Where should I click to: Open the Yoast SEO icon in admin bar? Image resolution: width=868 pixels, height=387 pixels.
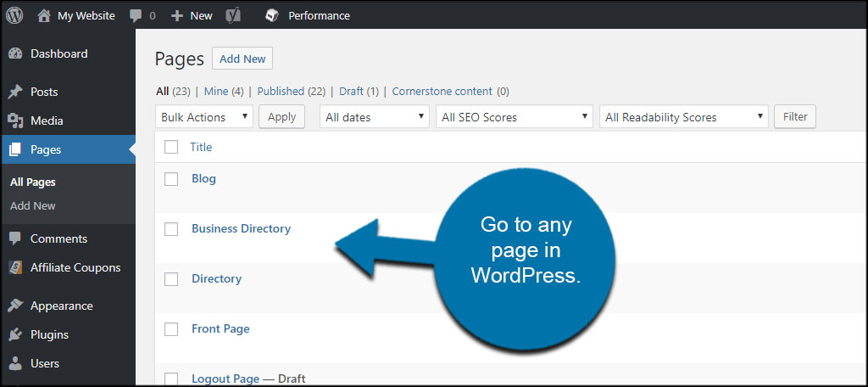[x=234, y=16]
